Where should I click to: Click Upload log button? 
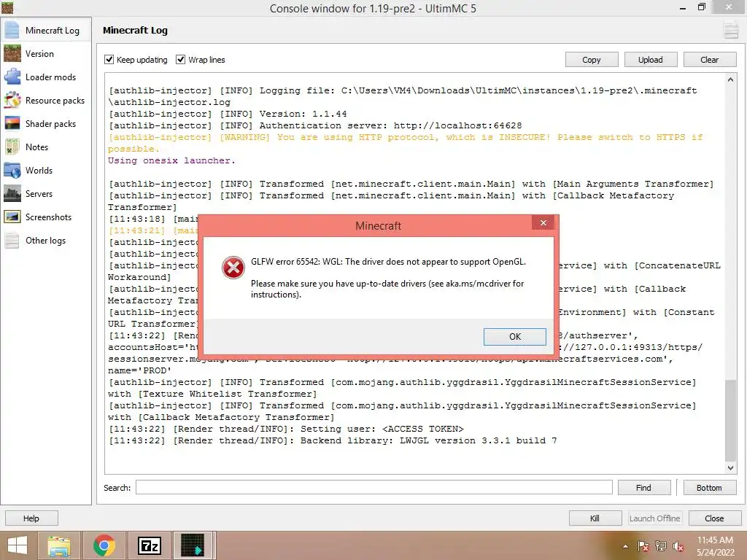[650, 60]
